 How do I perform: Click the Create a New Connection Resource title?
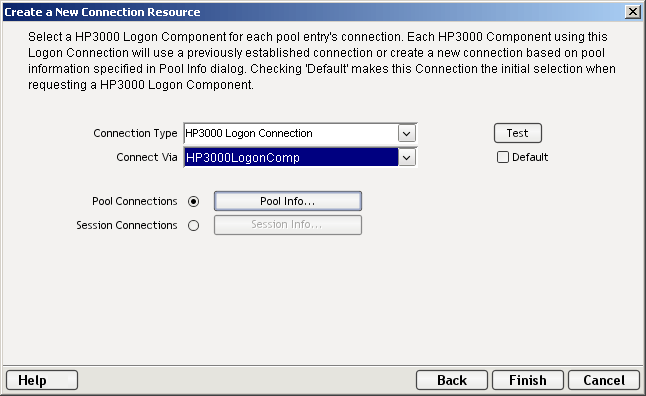102,12
